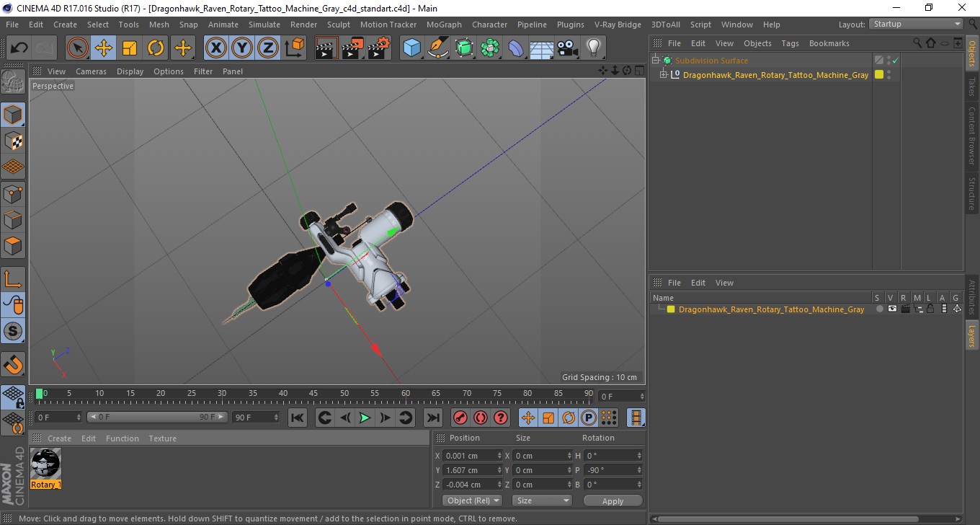This screenshot has height=525, width=980.
Task: Switch to Model mode
Action: point(13,115)
